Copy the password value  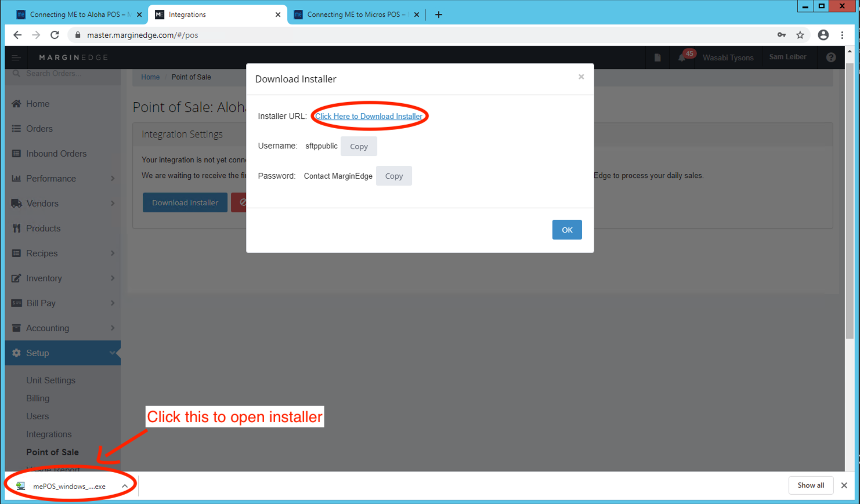394,176
